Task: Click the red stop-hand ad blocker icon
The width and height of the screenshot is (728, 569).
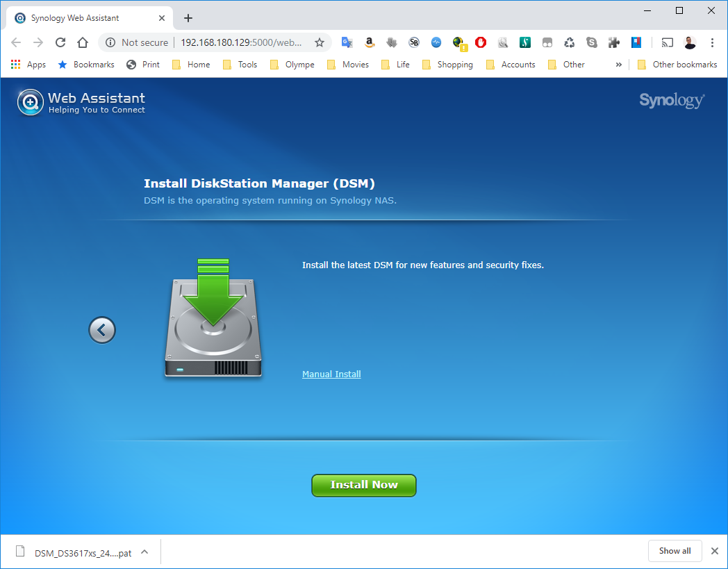Action: pyautogui.click(x=481, y=42)
